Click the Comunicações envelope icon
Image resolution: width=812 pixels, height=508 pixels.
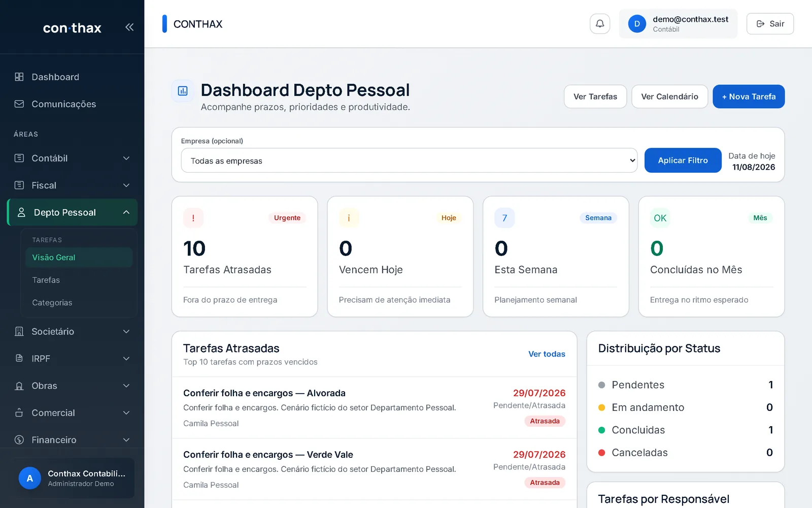[x=19, y=104]
